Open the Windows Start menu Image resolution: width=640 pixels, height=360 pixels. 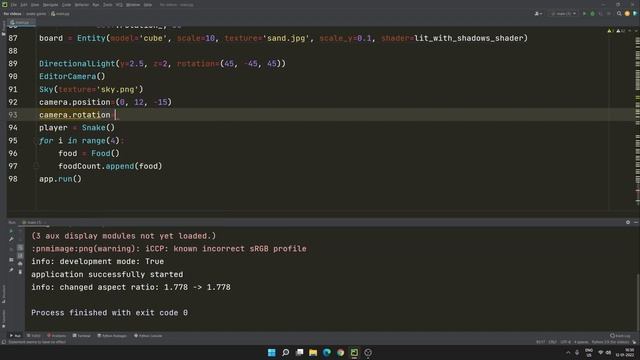pos(271,353)
